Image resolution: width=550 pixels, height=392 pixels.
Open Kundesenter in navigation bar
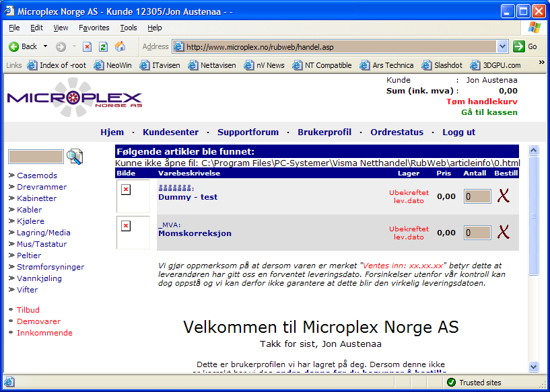(x=170, y=132)
